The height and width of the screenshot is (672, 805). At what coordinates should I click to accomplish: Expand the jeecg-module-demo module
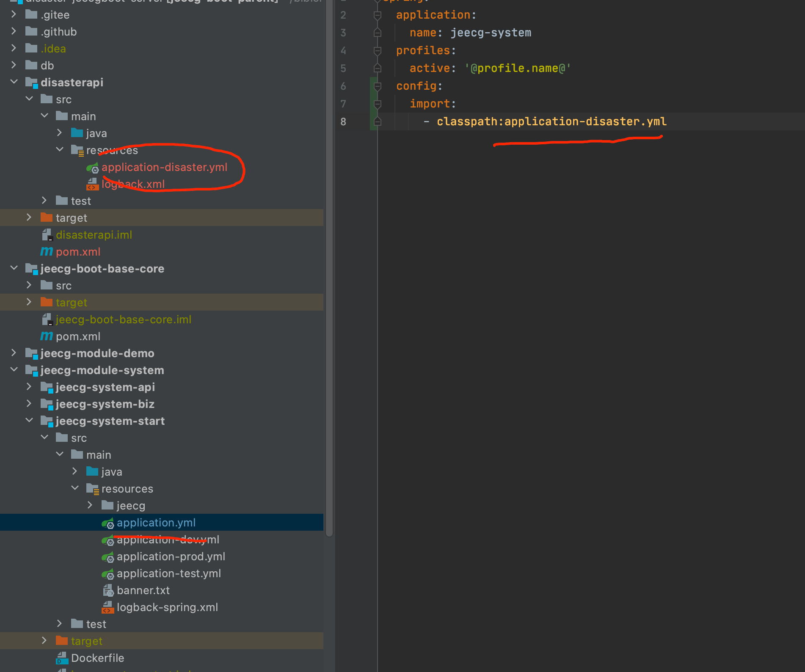(14, 353)
